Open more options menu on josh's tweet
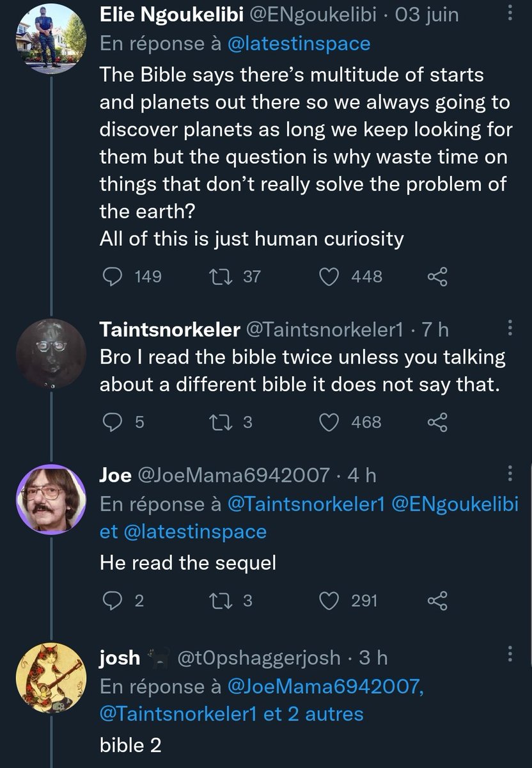The height and width of the screenshot is (768, 532). pos(509,656)
